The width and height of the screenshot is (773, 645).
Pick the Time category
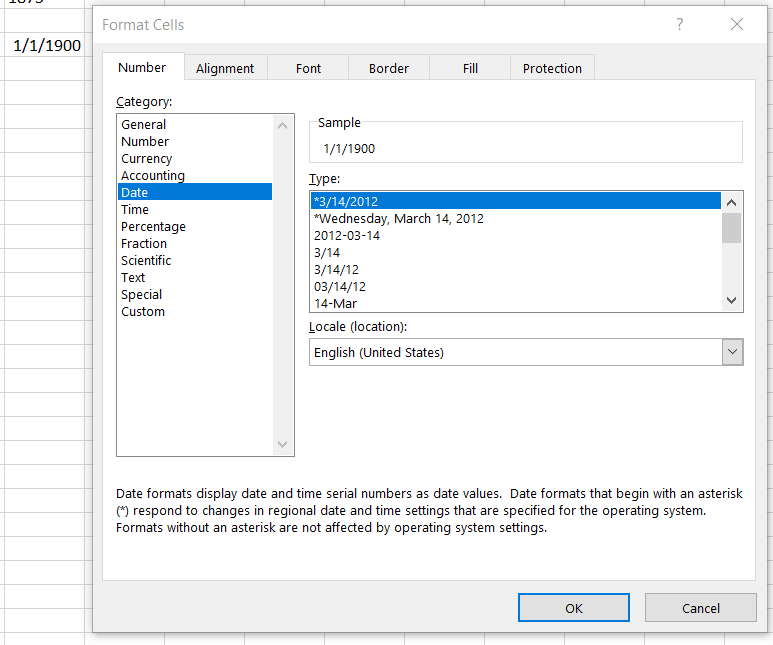coord(195,210)
